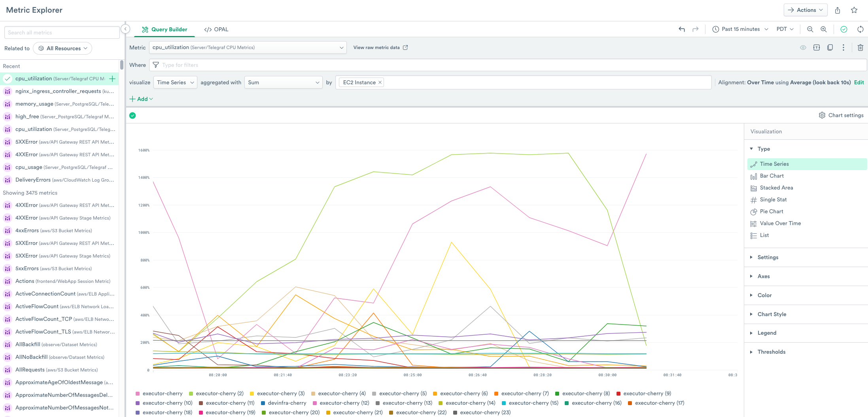Expand the Axes settings section
The image size is (868, 417).
763,276
